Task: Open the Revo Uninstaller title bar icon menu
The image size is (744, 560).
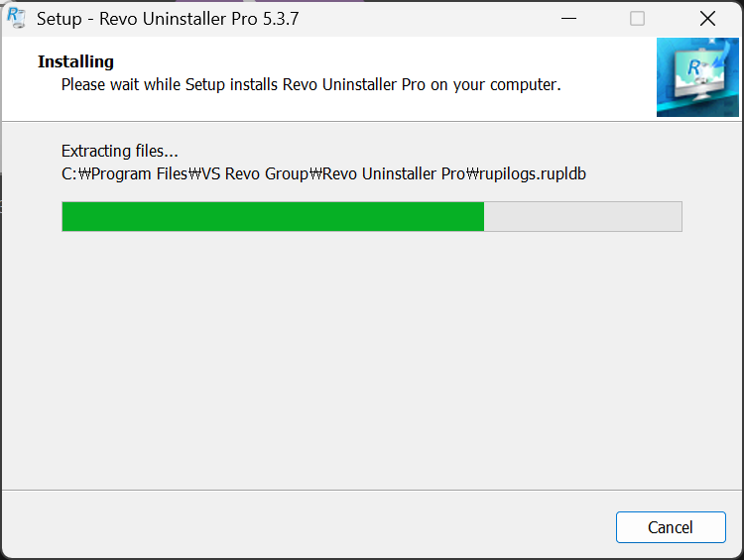Action: tap(17, 18)
